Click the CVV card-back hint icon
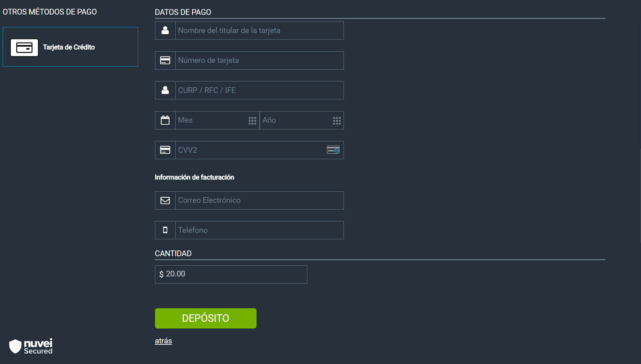This screenshot has height=364, width=641. (333, 150)
